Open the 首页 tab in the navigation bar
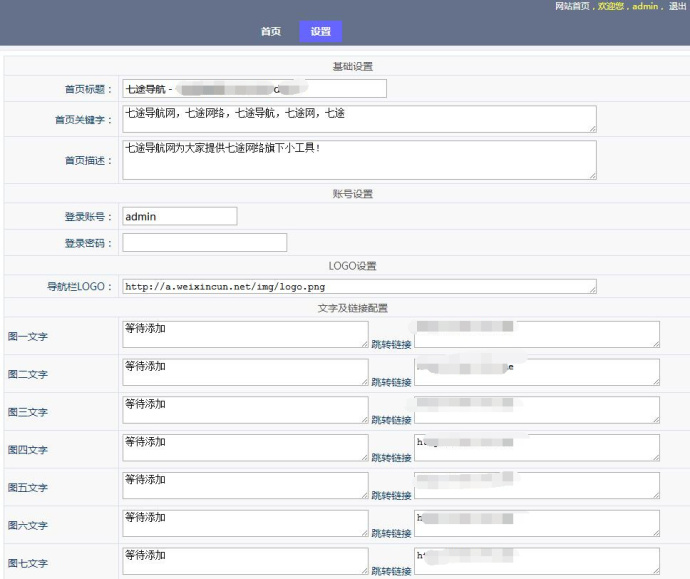The width and height of the screenshot is (690, 579). [x=271, y=31]
